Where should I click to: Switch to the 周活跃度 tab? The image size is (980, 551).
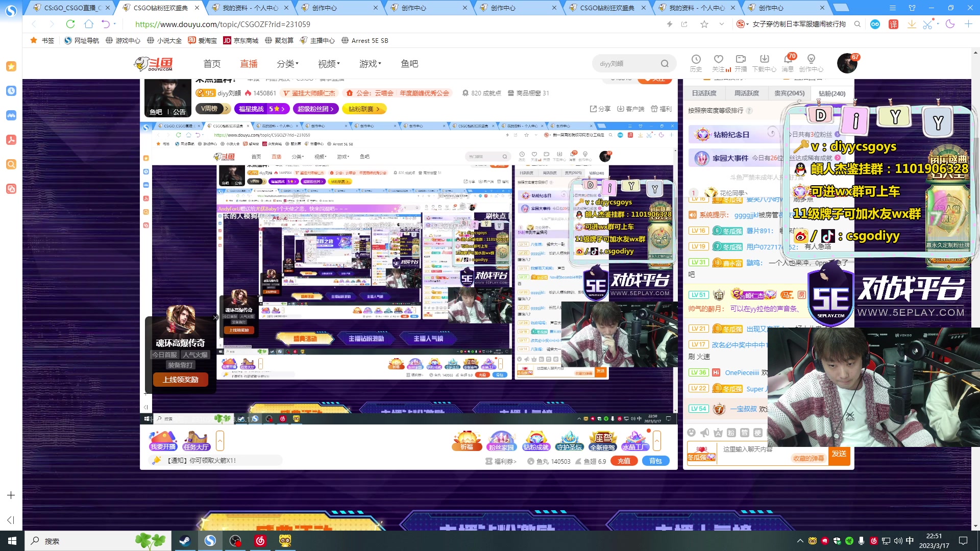[747, 93]
